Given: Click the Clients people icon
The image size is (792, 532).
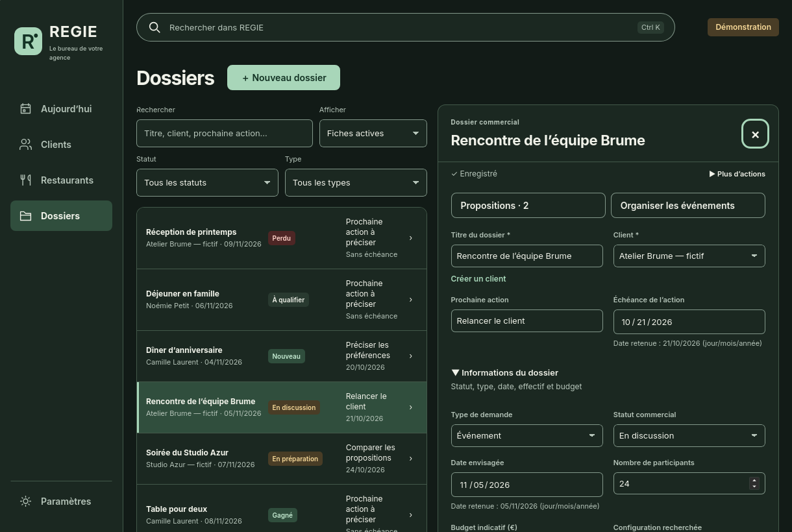Looking at the screenshot, I should [x=25, y=145].
